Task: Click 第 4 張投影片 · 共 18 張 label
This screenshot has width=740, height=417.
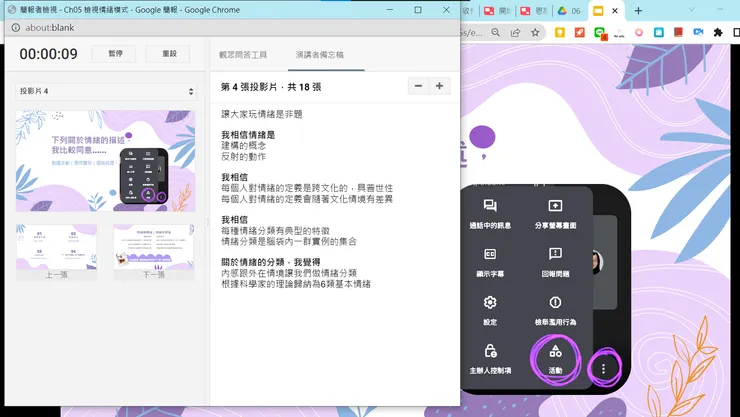Action: point(271,87)
